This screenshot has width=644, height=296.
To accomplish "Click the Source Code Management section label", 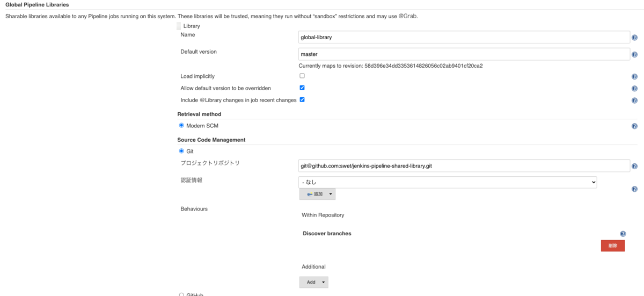I will [x=211, y=140].
